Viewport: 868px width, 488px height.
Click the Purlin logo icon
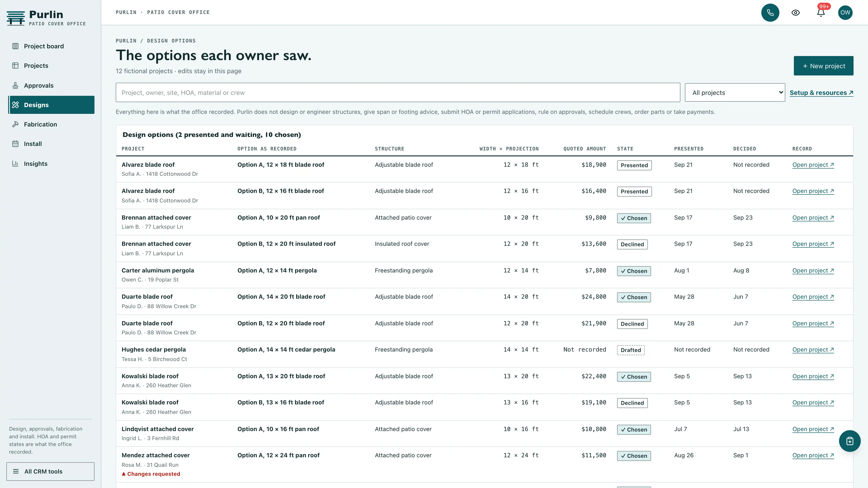point(16,18)
